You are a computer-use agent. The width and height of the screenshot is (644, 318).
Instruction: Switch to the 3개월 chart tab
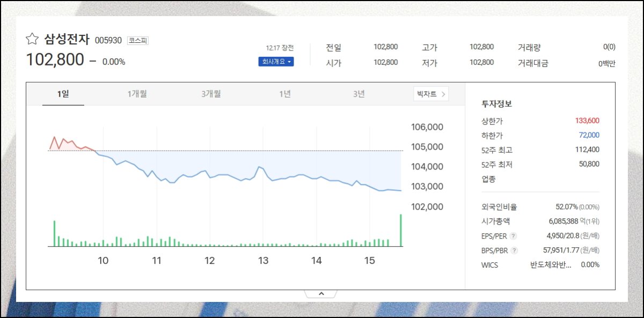pyautogui.click(x=211, y=94)
